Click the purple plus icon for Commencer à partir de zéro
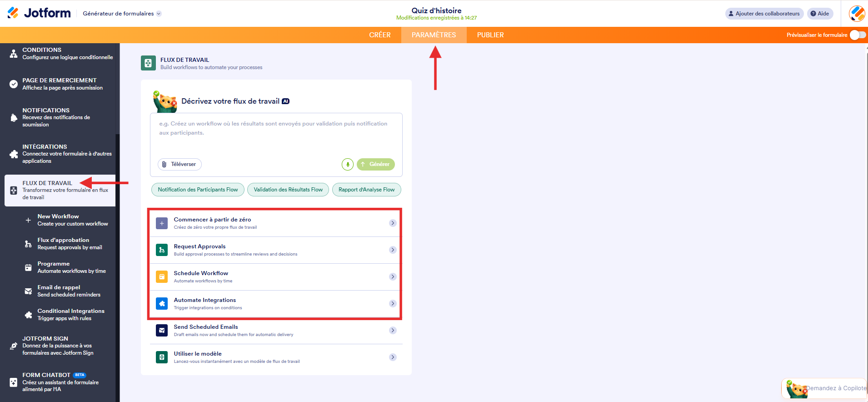The width and height of the screenshot is (868, 402). coord(162,223)
